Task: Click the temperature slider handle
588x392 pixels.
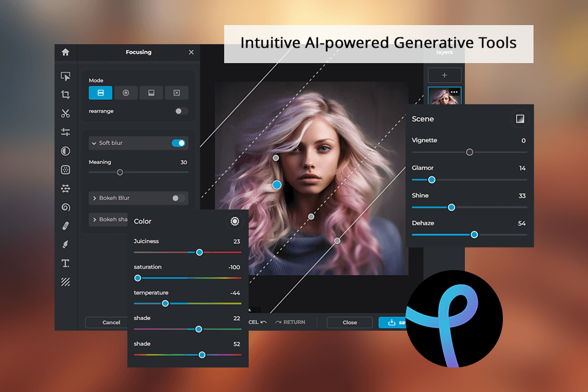Action: click(165, 303)
